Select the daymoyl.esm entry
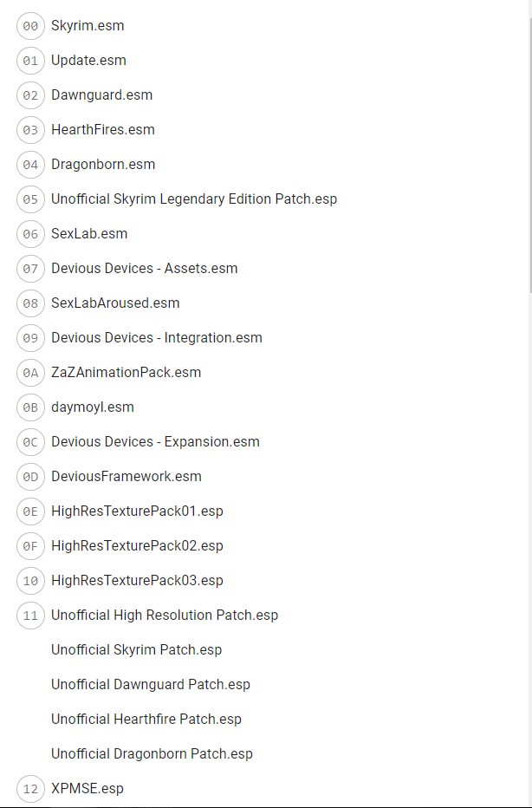Screen dimensions: 532x808 pyautogui.click(x=93, y=407)
